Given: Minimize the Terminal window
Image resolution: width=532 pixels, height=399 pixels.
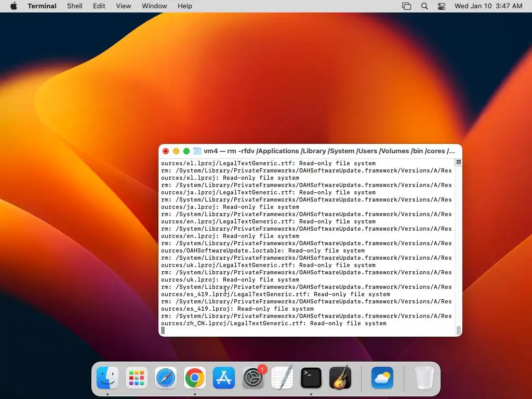Looking at the screenshot, I should point(176,151).
